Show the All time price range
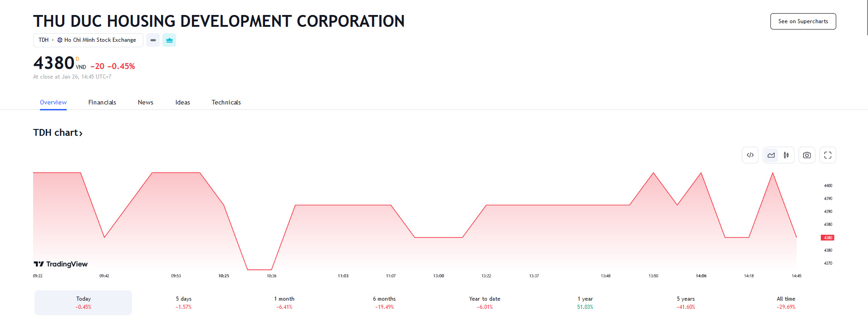Image resolution: width=868 pixels, height=332 pixels. click(x=785, y=302)
